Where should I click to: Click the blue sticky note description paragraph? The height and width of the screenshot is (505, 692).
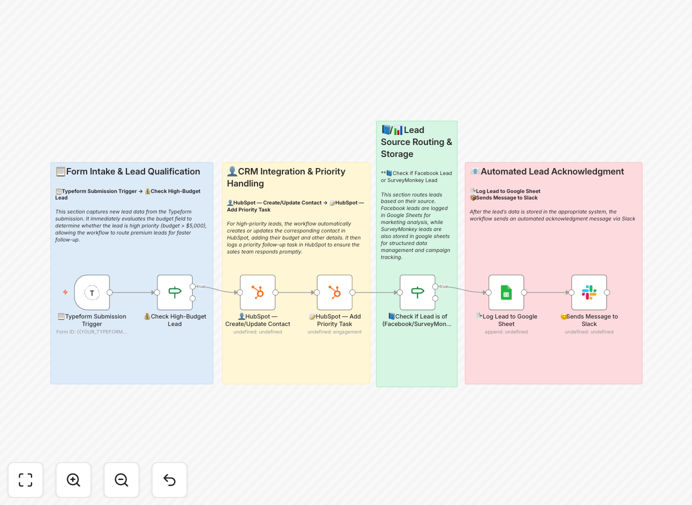[x=131, y=226]
